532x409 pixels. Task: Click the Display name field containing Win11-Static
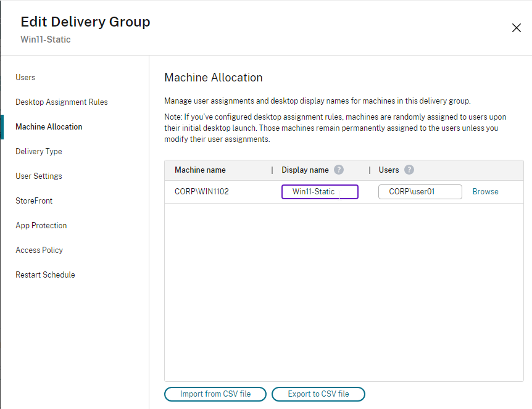(320, 192)
